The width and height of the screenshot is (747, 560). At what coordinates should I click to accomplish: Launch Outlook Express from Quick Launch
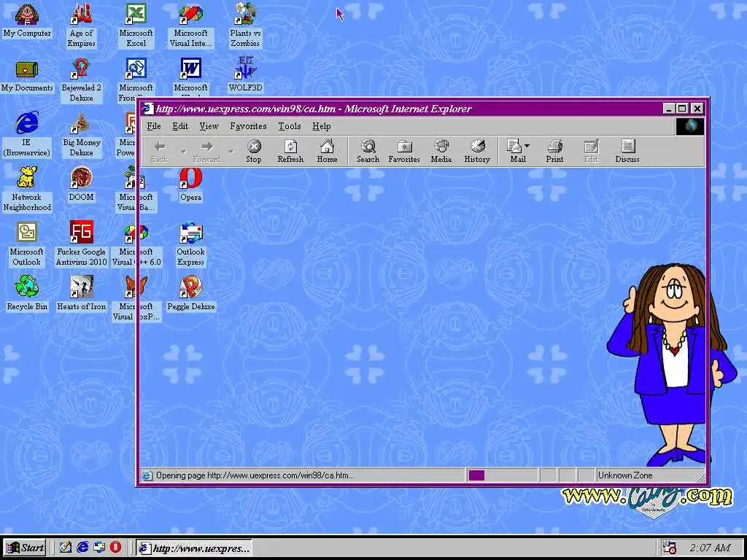(x=99, y=548)
